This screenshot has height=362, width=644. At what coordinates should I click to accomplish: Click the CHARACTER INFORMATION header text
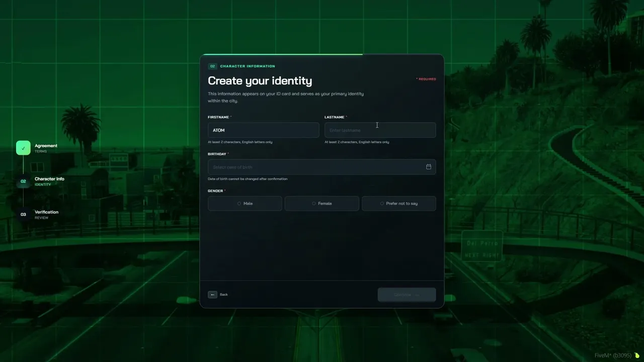click(x=248, y=66)
